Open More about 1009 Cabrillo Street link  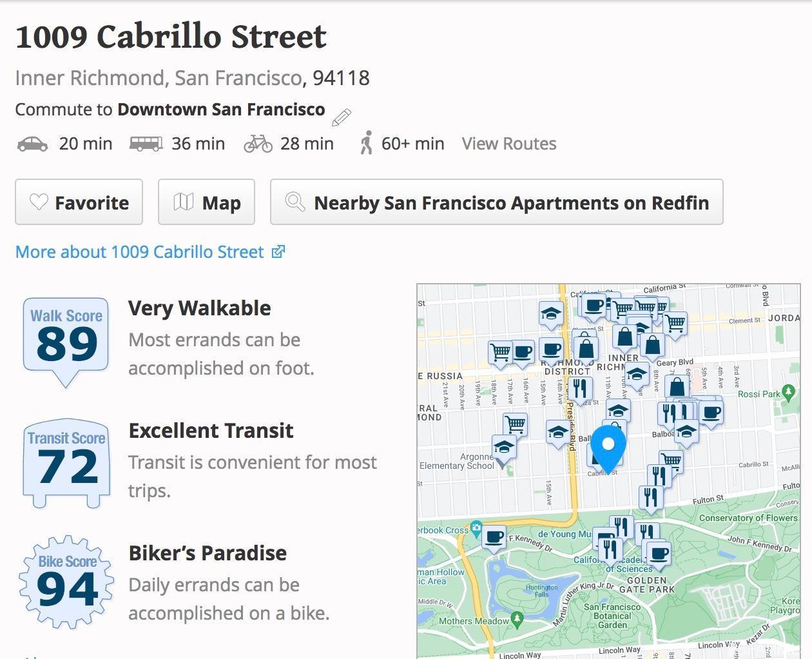(150, 251)
